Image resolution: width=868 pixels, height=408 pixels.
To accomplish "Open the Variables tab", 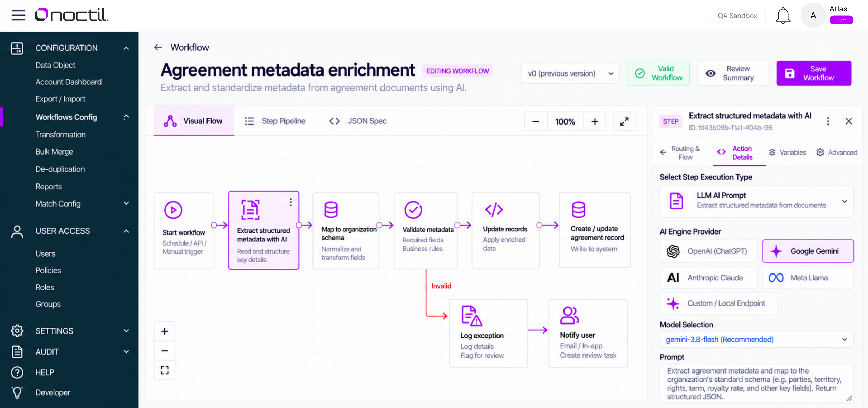I will pos(787,152).
